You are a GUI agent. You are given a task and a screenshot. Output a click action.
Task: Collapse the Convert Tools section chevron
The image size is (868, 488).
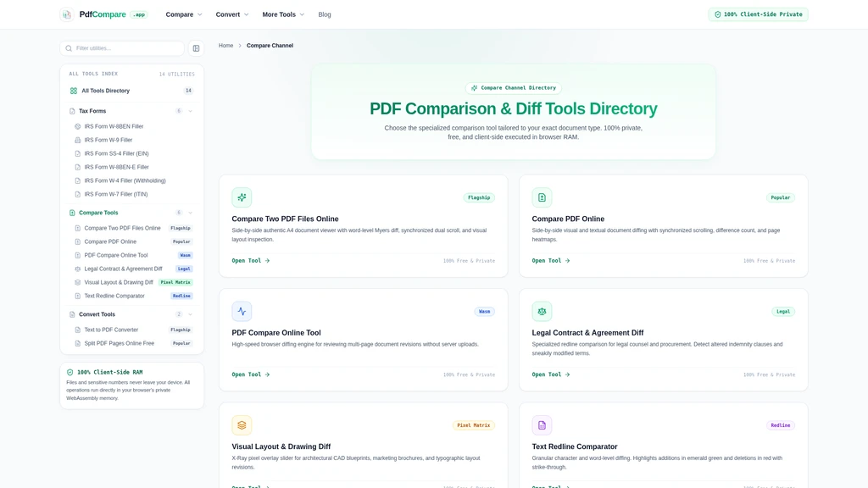click(x=191, y=314)
